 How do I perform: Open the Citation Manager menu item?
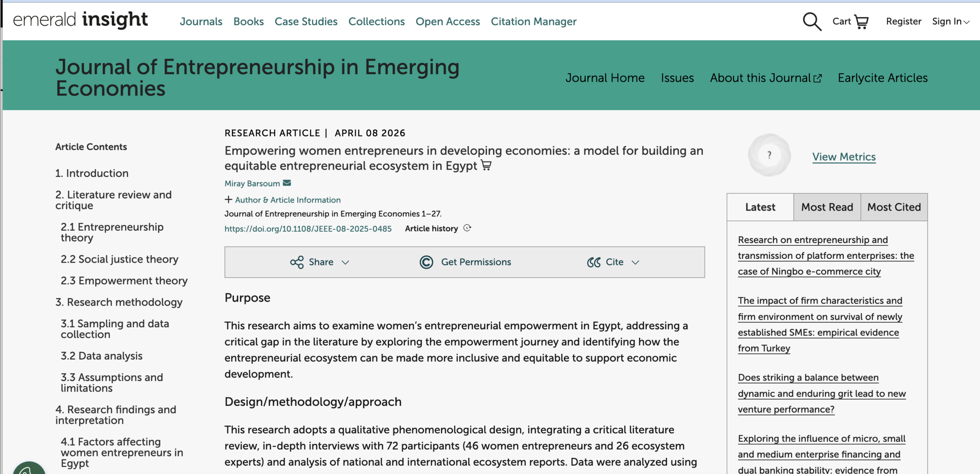click(x=533, y=21)
